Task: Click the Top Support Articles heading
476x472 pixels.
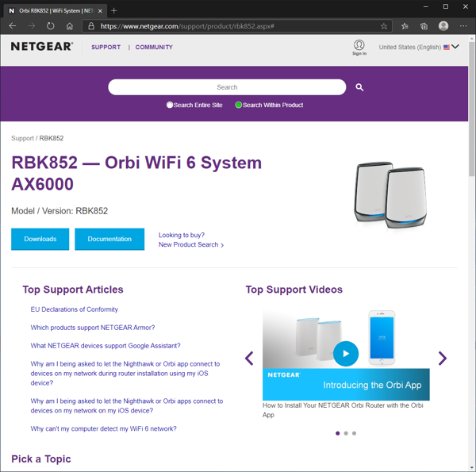Action: [x=73, y=290]
